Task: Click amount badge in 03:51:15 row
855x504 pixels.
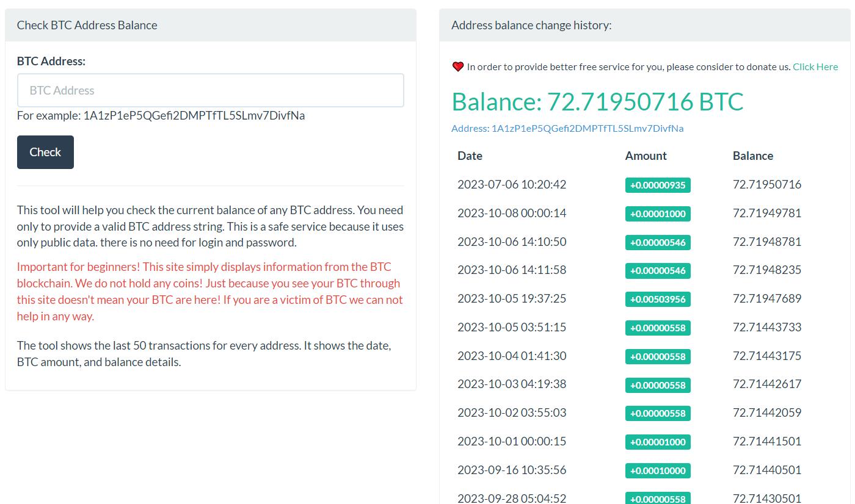Action: tap(658, 328)
